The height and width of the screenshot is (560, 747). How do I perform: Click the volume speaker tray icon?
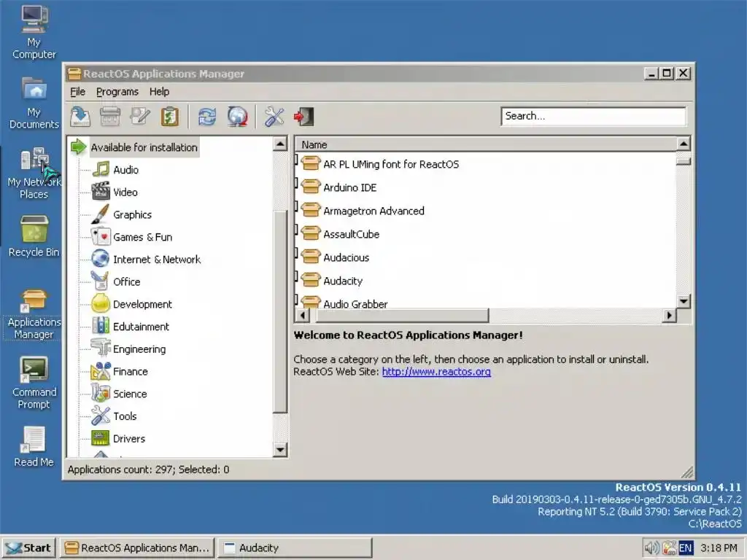(x=651, y=548)
